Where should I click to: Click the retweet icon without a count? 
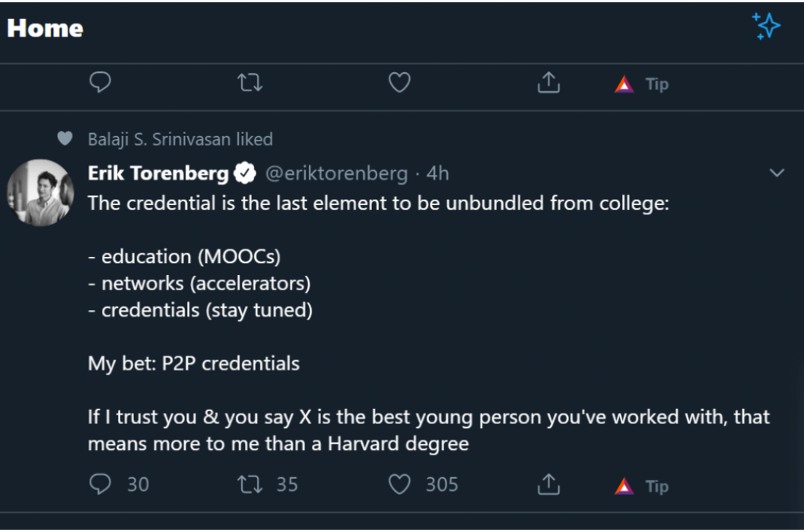[249, 83]
